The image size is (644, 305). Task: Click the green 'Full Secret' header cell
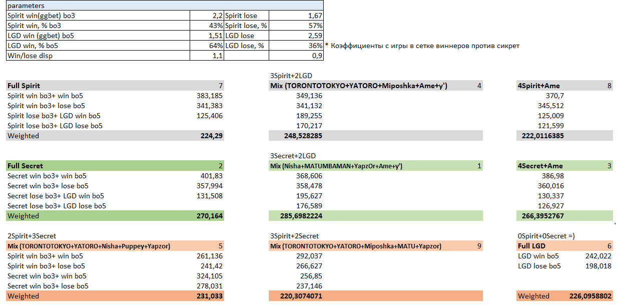26,166
